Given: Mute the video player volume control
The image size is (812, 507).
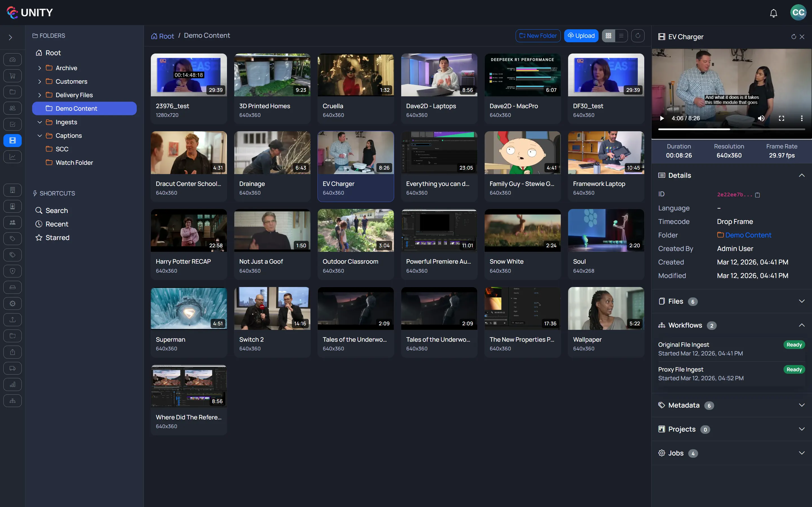Looking at the screenshot, I should (761, 118).
